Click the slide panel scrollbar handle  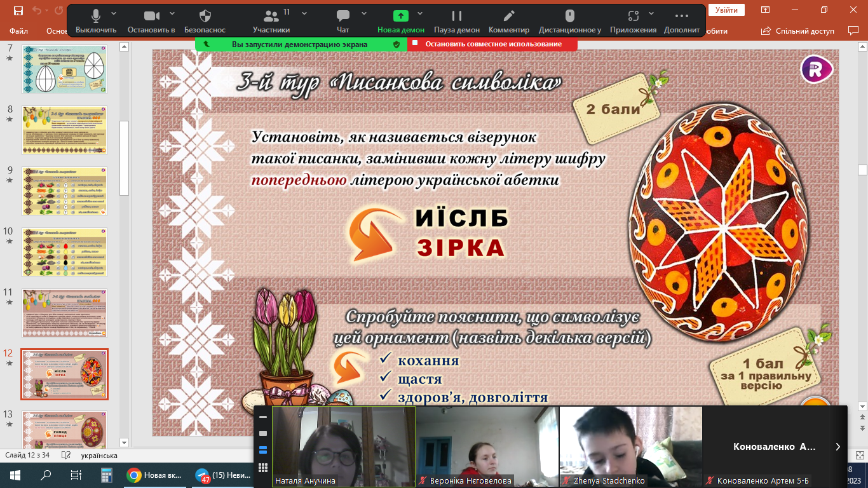125,159
